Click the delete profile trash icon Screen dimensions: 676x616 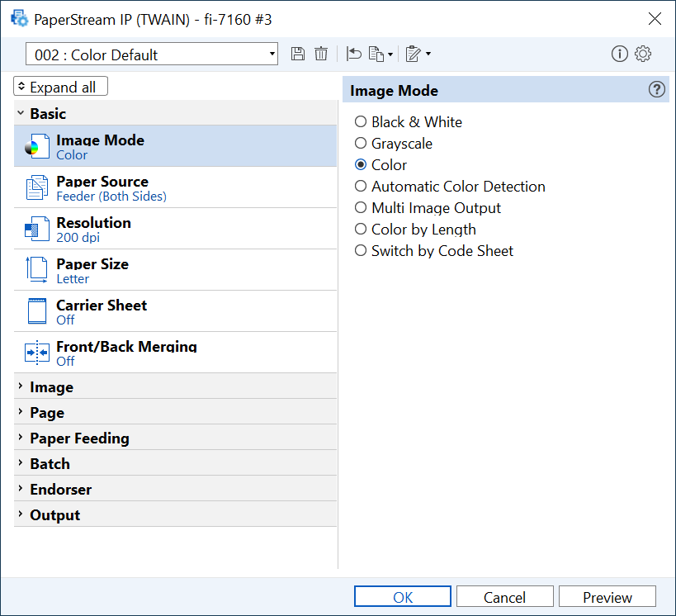[321, 54]
